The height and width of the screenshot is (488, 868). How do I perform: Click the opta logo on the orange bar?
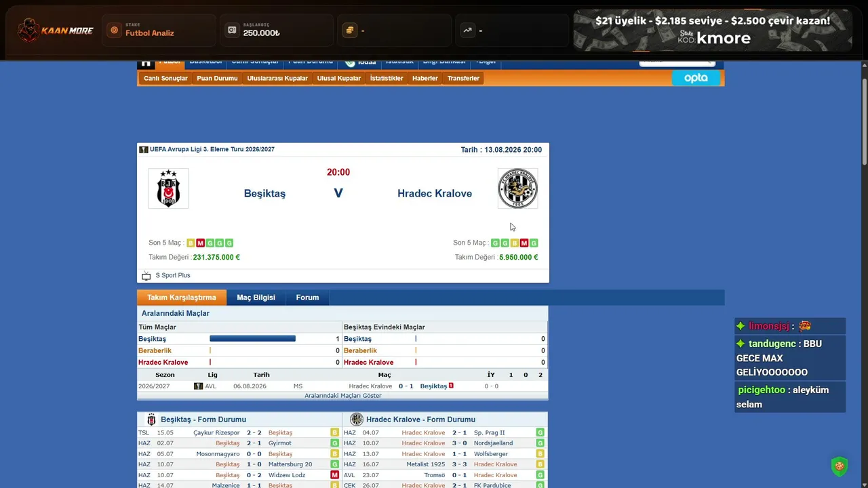click(x=696, y=78)
